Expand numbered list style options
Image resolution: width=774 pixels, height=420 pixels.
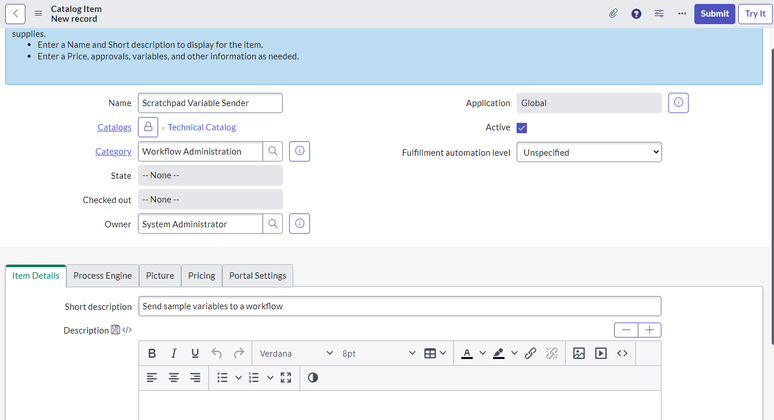click(270, 378)
